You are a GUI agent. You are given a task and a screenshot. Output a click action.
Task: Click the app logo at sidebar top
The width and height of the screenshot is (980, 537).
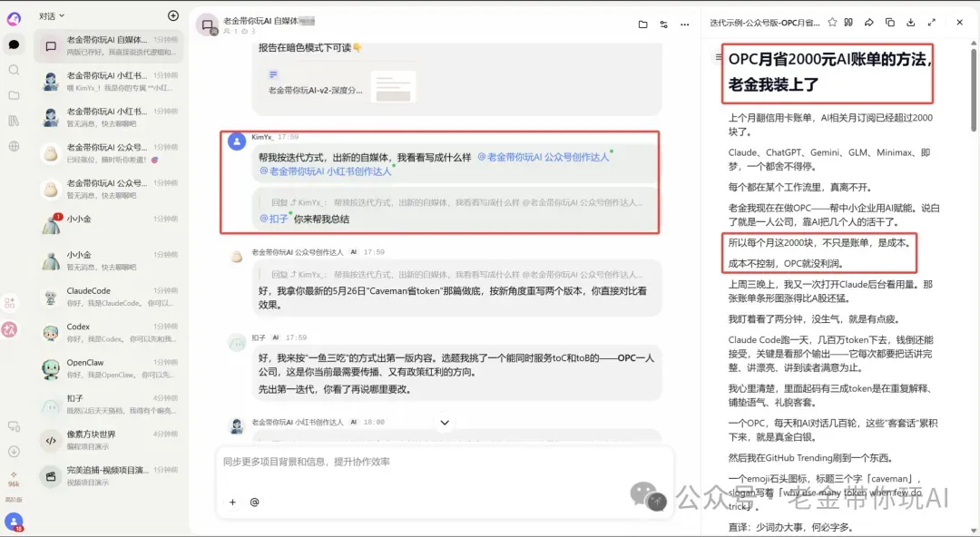click(14, 19)
